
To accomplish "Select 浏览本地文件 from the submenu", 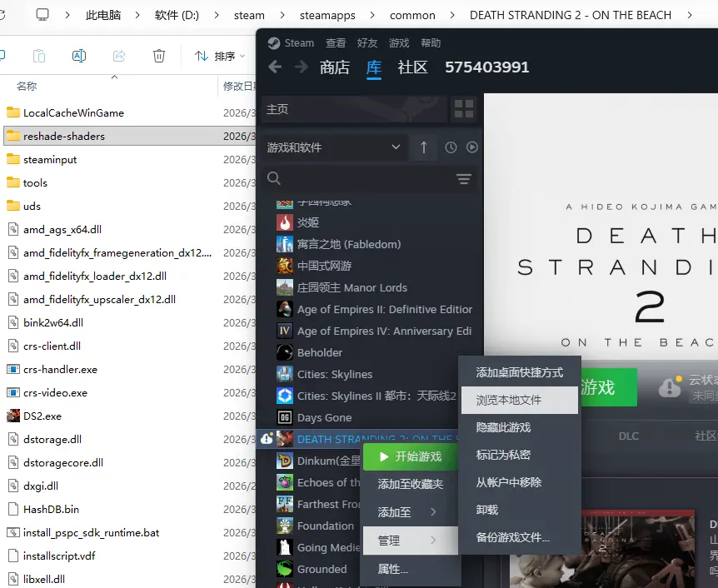I will 519,400.
